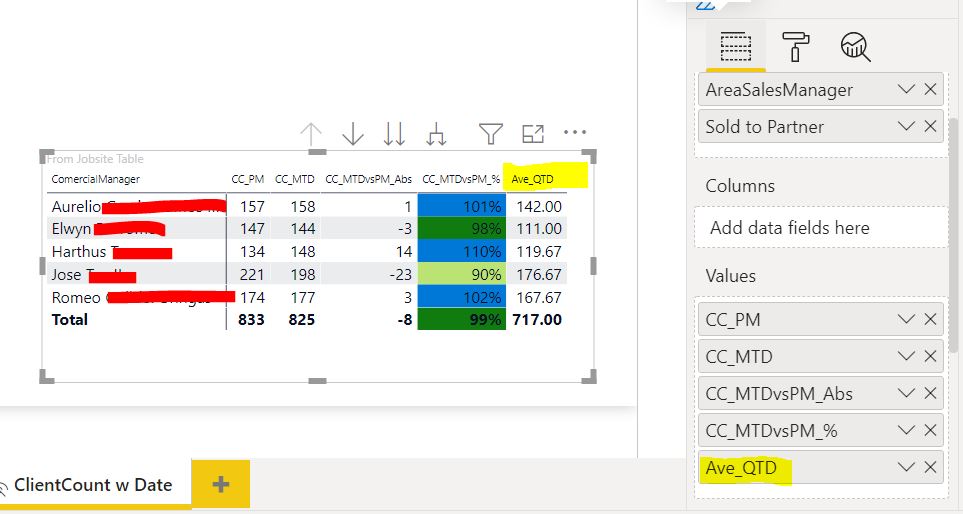
Task: Select the Jose row name
Action: click(66, 275)
